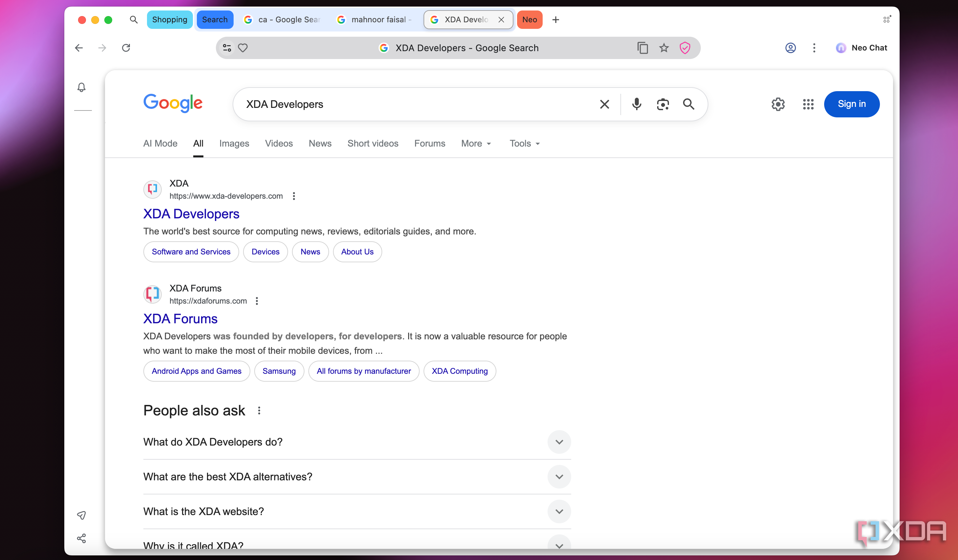Viewport: 958px width, 560px height.
Task: Open the profile account icon in the toolbar
Action: (790, 48)
